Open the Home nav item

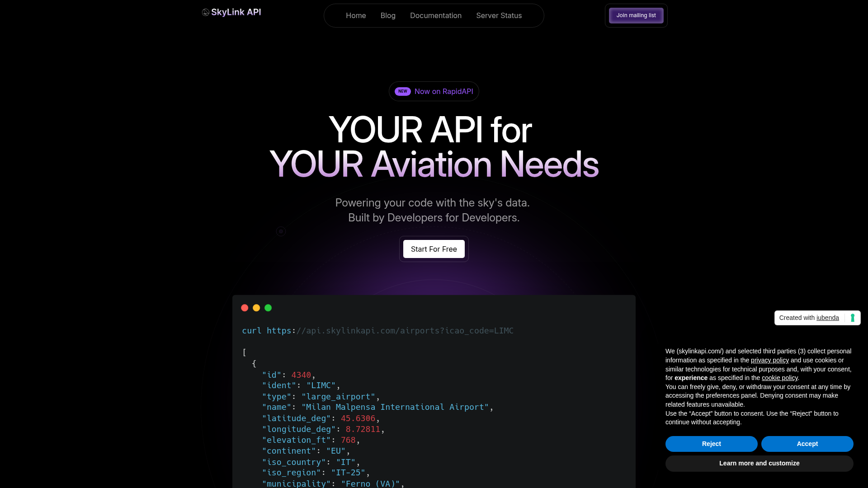click(356, 15)
